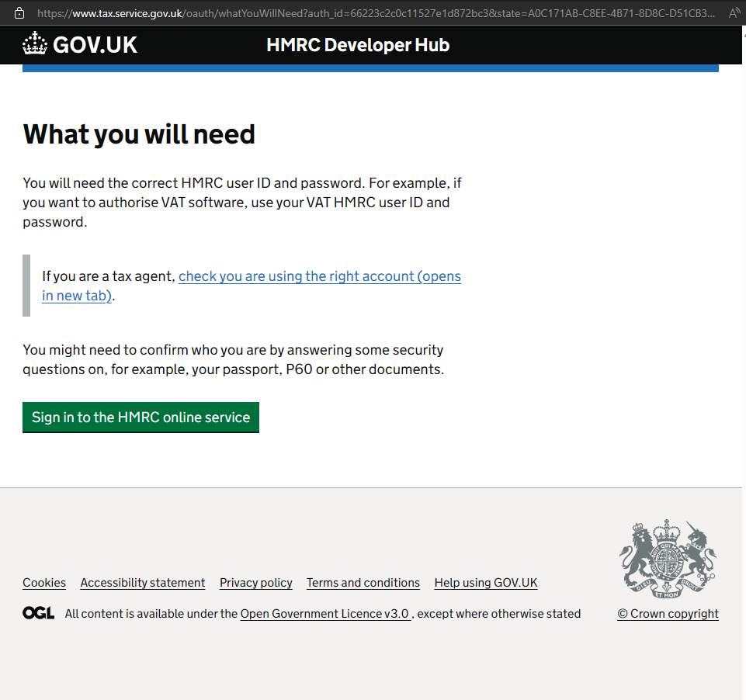This screenshot has width=746, height=700.
Task: Open the Open Government Licence v3.0 link
Action: tap(325, 613)
